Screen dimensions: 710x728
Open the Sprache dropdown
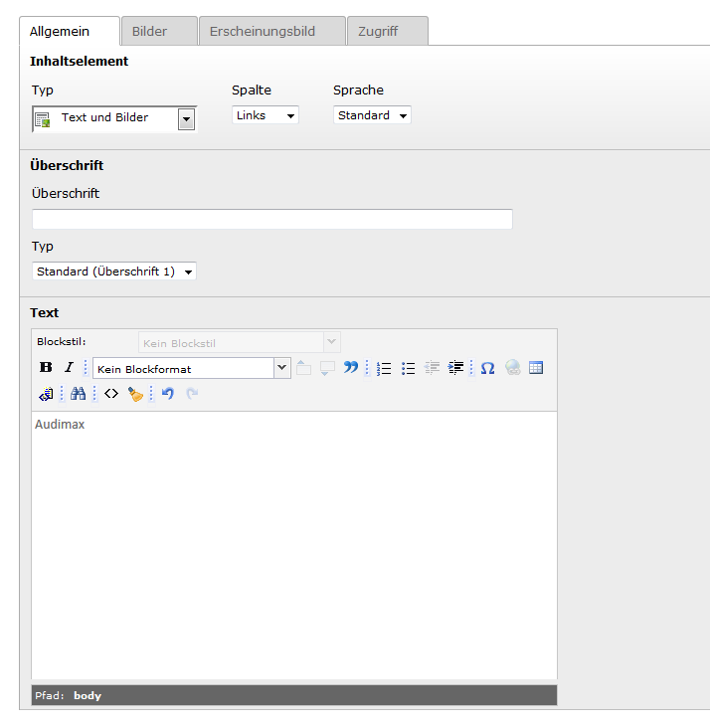coord(372,115)
